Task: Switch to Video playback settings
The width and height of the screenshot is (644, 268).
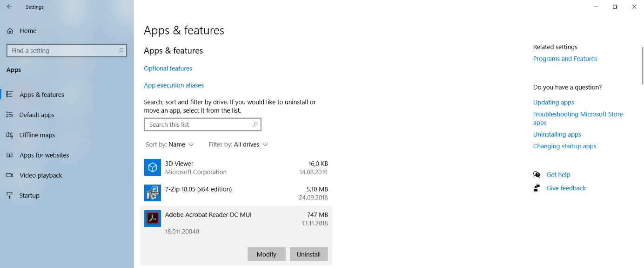Action: (41, 175)
